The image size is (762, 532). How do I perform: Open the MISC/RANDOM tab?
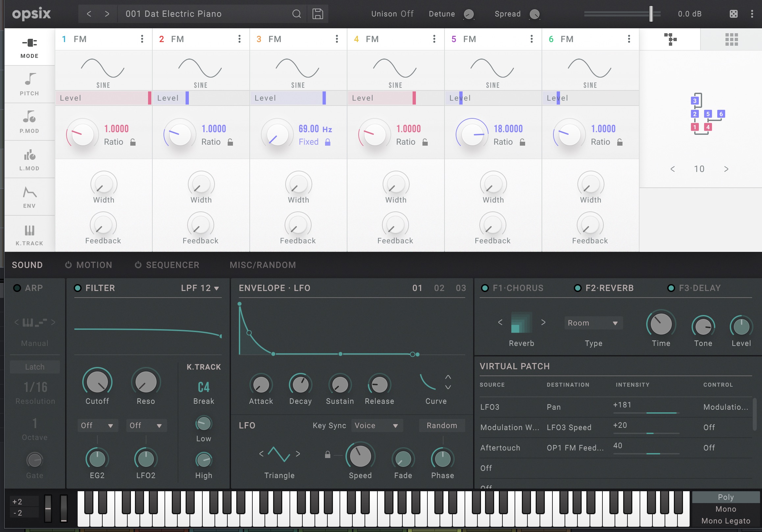263,265
